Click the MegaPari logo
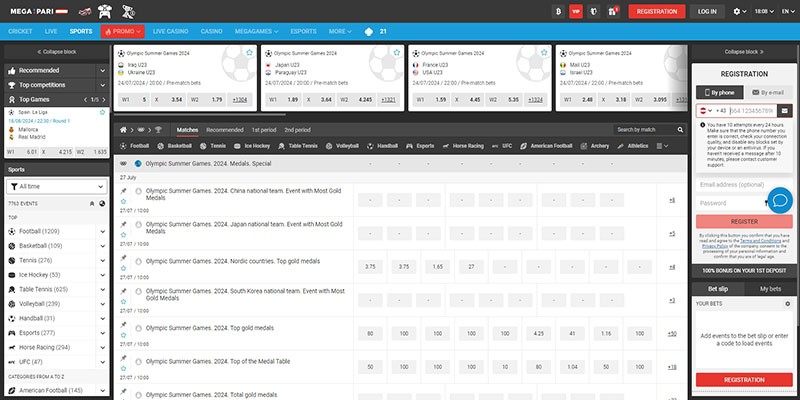This screenshot has width=800, height=400. pos(39,11)
